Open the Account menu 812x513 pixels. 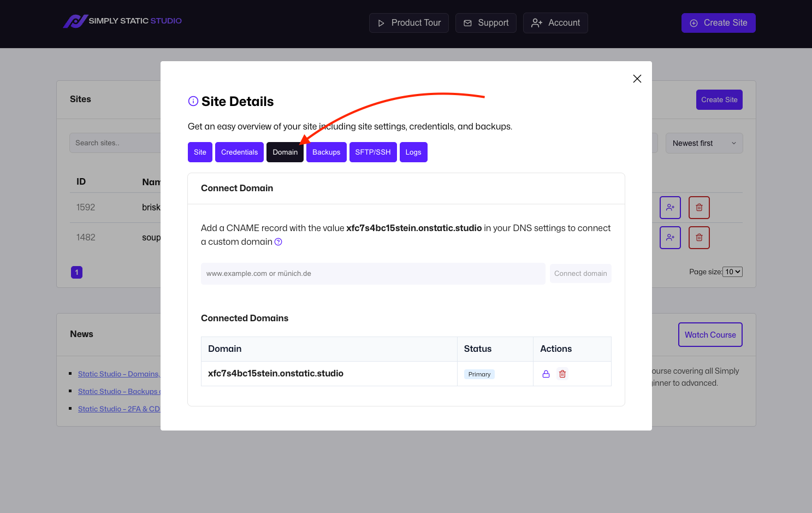(555, 23)
